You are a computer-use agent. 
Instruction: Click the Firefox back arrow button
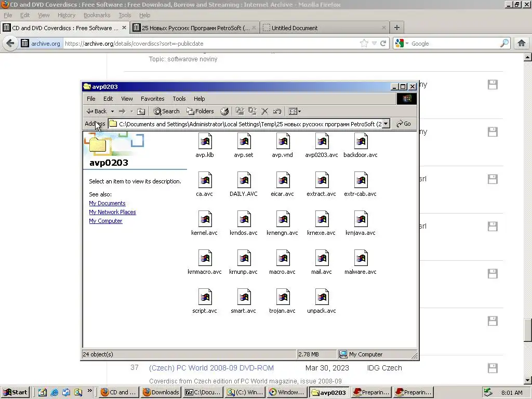[x=10, y=44]
